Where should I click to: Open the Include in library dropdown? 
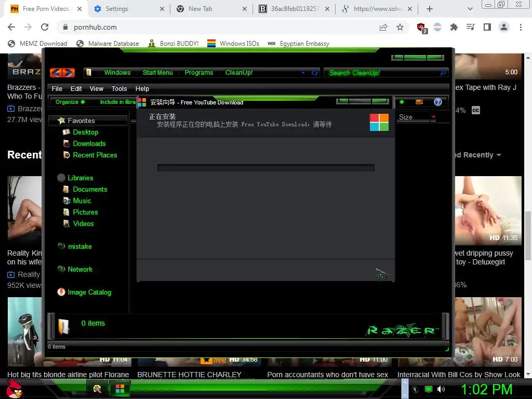click(118, 102)
